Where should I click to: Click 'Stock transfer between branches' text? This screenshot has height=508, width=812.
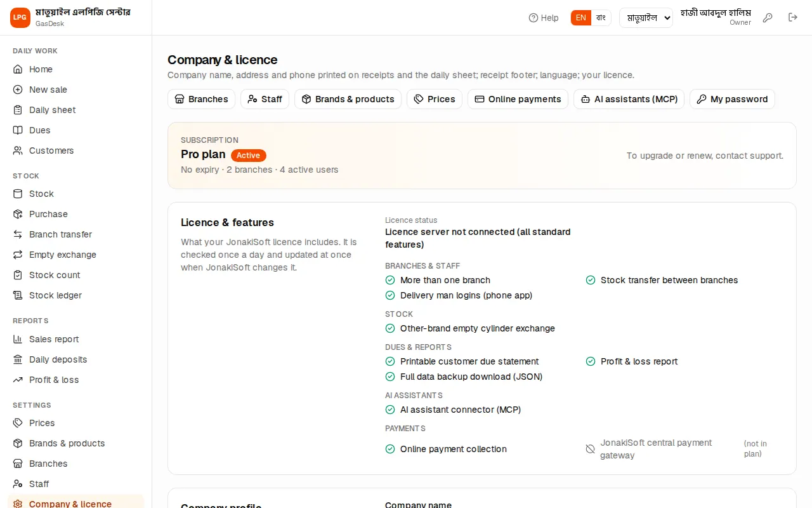[669, 280]
